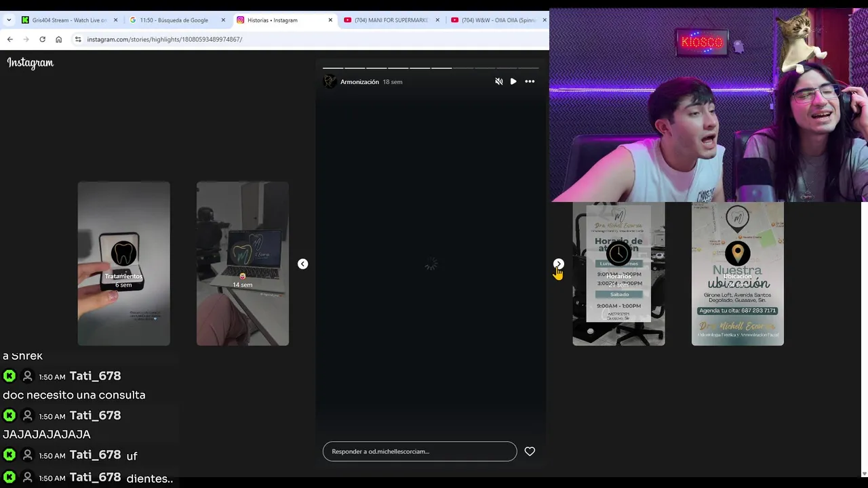Close the W&W OIIA OIIA tab
Viewport: 868px width, 488px height.
click(x=545, y=20)
